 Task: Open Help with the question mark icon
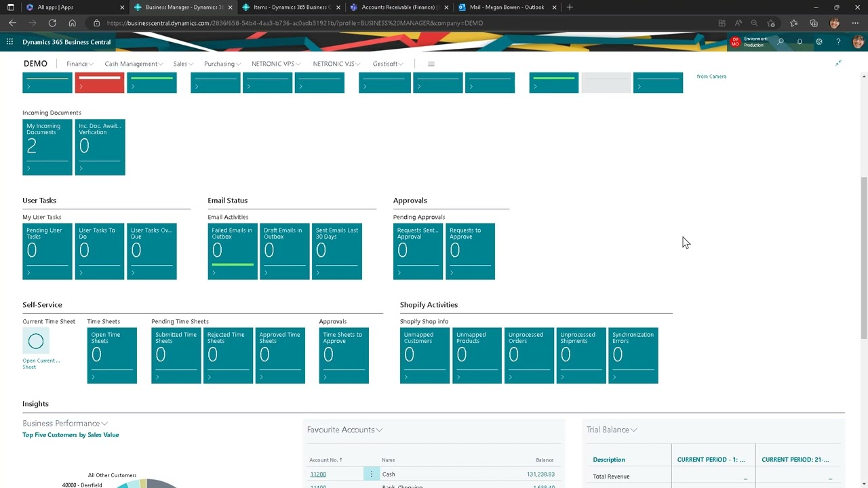838,41
